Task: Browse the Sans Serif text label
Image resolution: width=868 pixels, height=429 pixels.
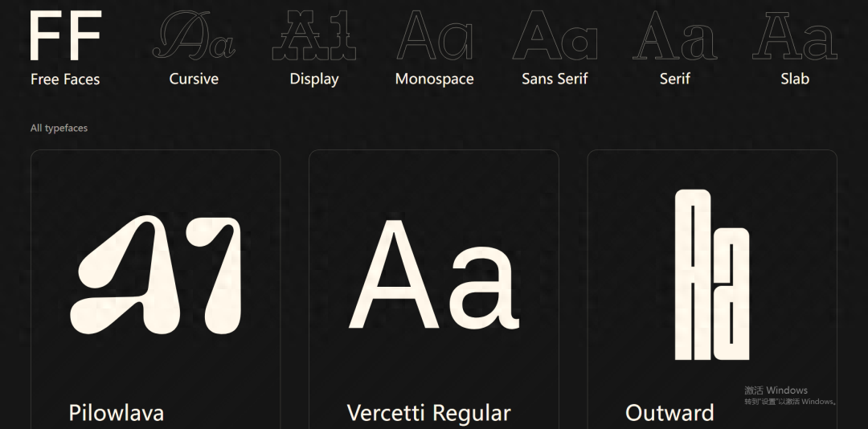Action: pyautogui.click(x=555, y=79)
